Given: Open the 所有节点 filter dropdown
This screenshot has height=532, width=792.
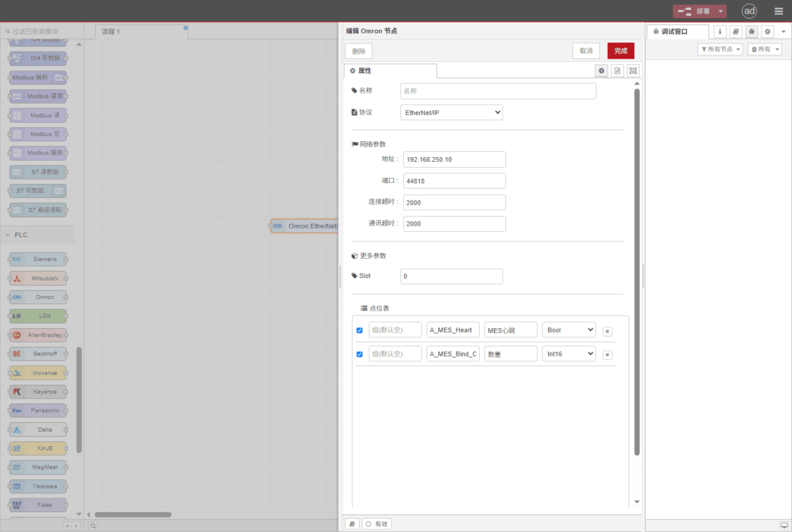Looking at the screenshot, I should pyautogui.click(x=720, y=50).
